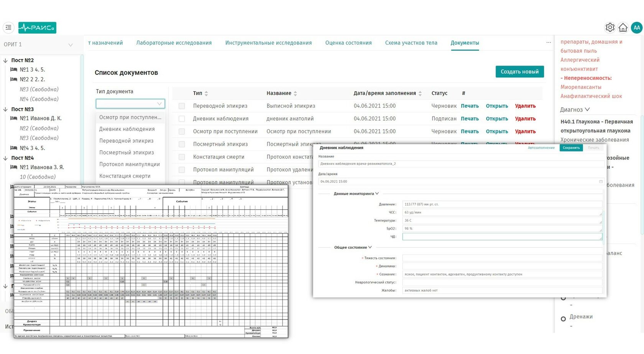This screenshot has height=354, width=644.
Task: Open the ОРИТ 1 department dropdown
Action: tap(38, 44)
